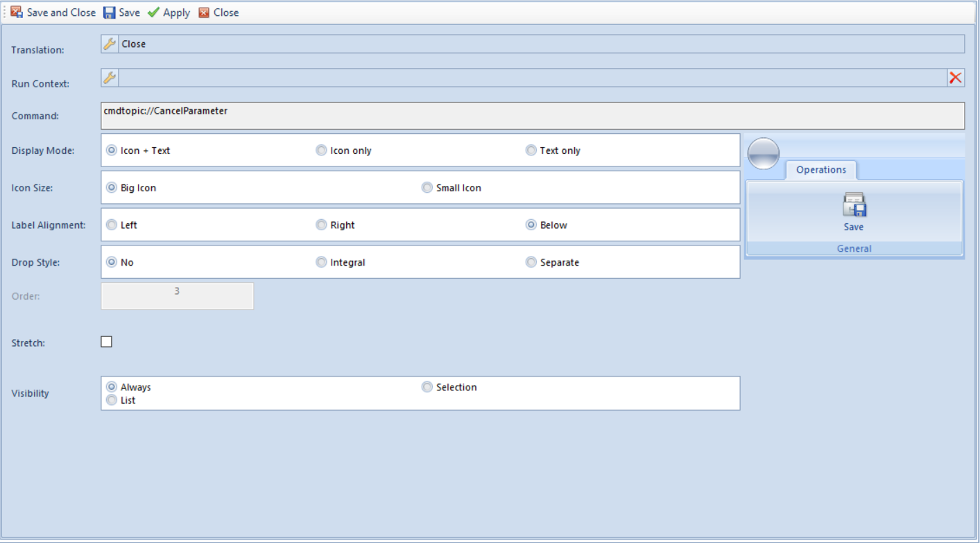Click the Order field showing 3
Viewport: 980px width, 543px height.
178,296
